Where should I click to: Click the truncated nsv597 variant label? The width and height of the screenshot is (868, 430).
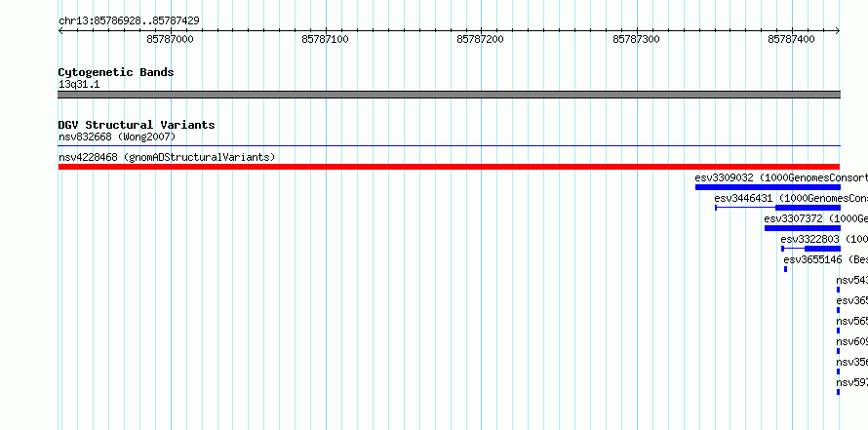click(x=852, y=382)
